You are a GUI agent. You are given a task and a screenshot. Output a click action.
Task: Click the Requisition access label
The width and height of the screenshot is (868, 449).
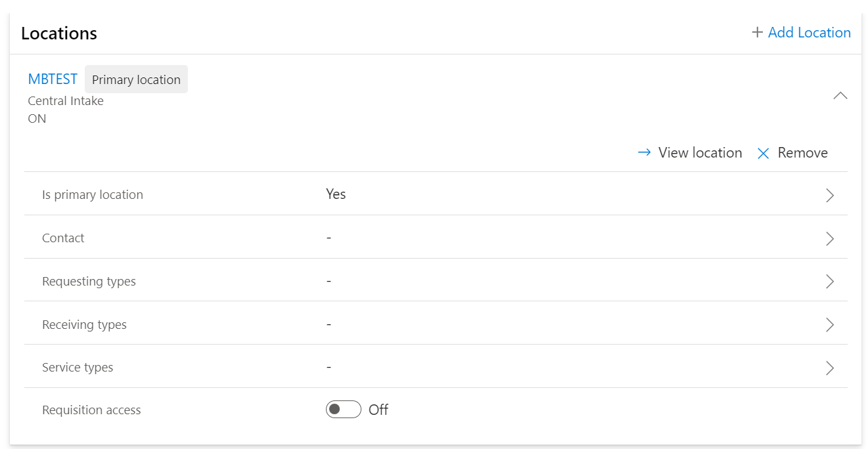tap(91, 410)
